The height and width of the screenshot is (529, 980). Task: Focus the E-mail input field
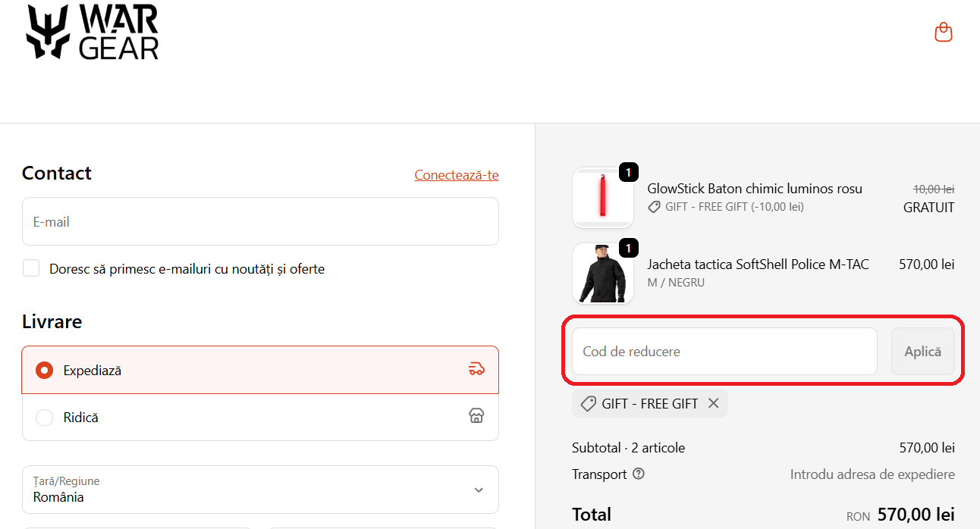(x=260, y=221)
